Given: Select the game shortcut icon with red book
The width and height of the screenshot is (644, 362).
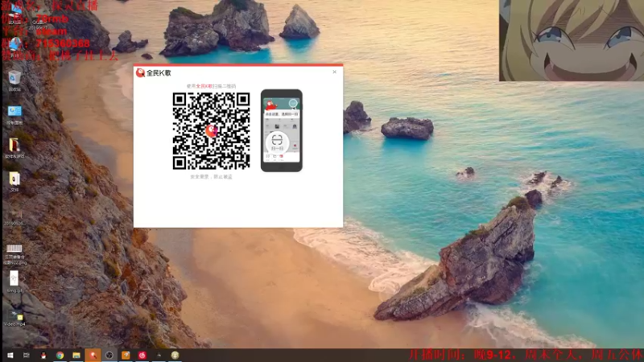Looking at the screenshot, I should (x=14, y=148).
